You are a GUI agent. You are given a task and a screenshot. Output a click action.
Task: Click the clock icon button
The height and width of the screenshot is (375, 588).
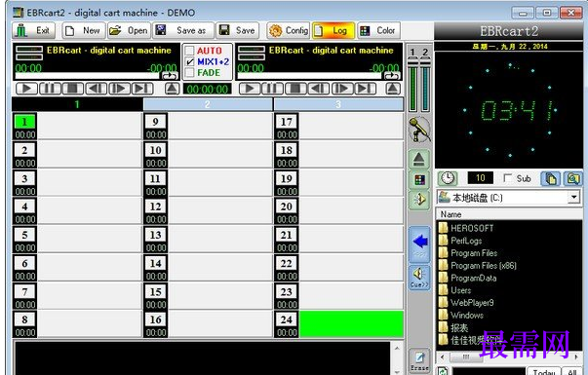click(x=447, y=178)
